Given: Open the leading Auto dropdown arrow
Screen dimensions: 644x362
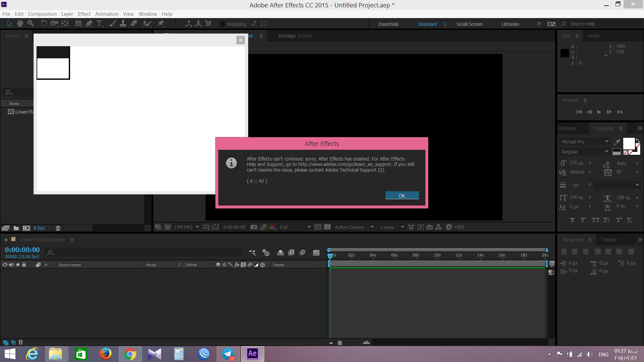Looking at the screenshot, I should coord(637,163).
